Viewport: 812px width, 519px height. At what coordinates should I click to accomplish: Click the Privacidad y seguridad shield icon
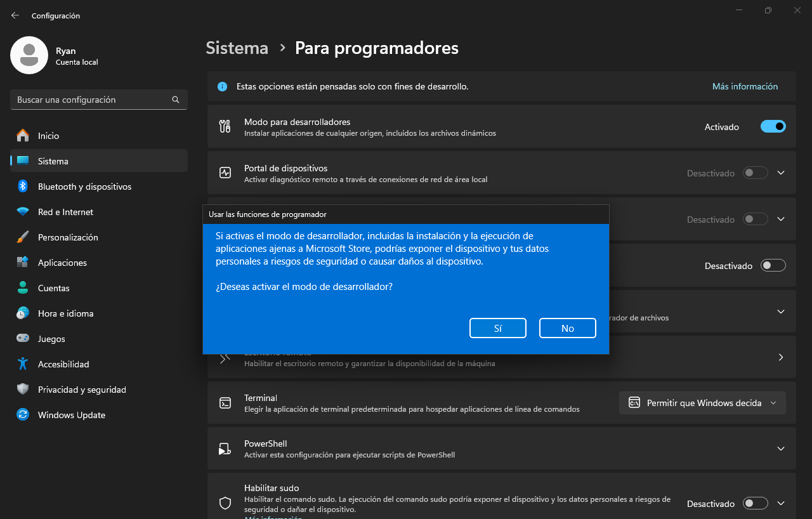point(23,389)
